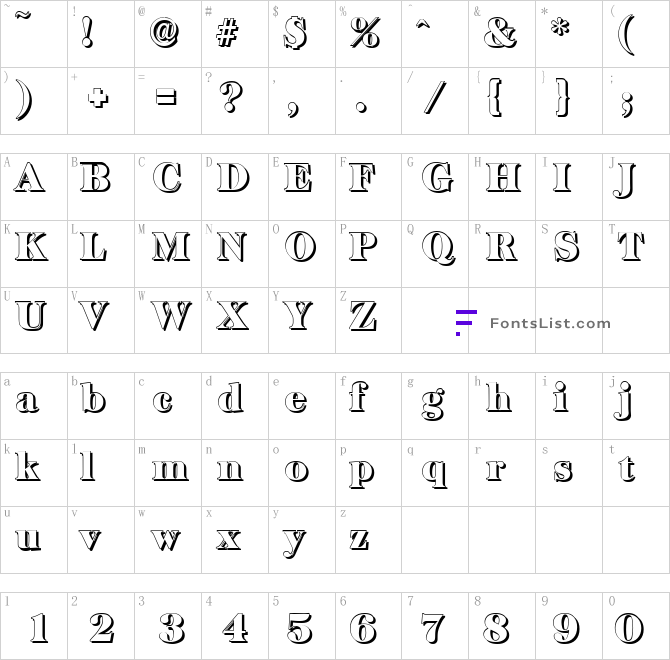Click the digit 5 glyph cell
Screen dimensions: 670x660
click(302, 626)
